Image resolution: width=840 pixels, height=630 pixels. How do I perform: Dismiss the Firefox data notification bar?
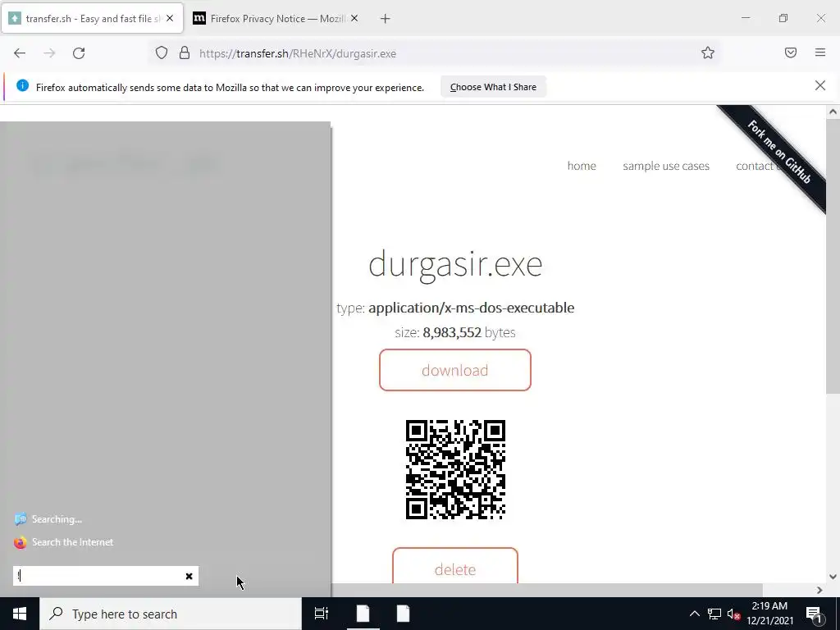tap(820, 85)
